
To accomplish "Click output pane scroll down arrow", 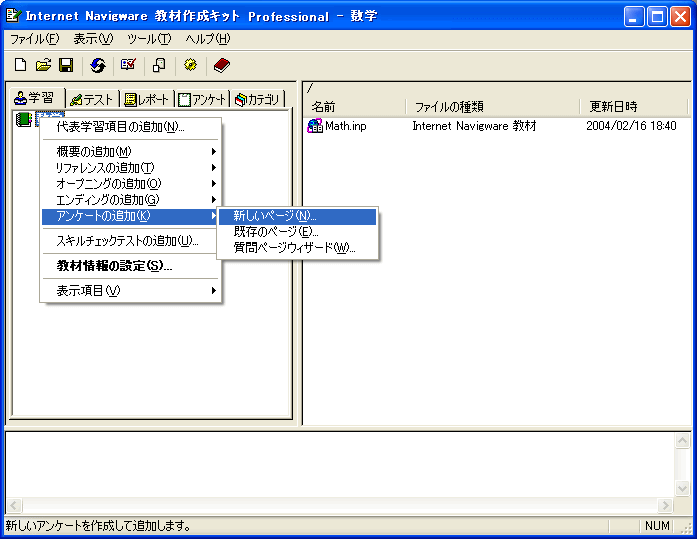I will 682,488.
